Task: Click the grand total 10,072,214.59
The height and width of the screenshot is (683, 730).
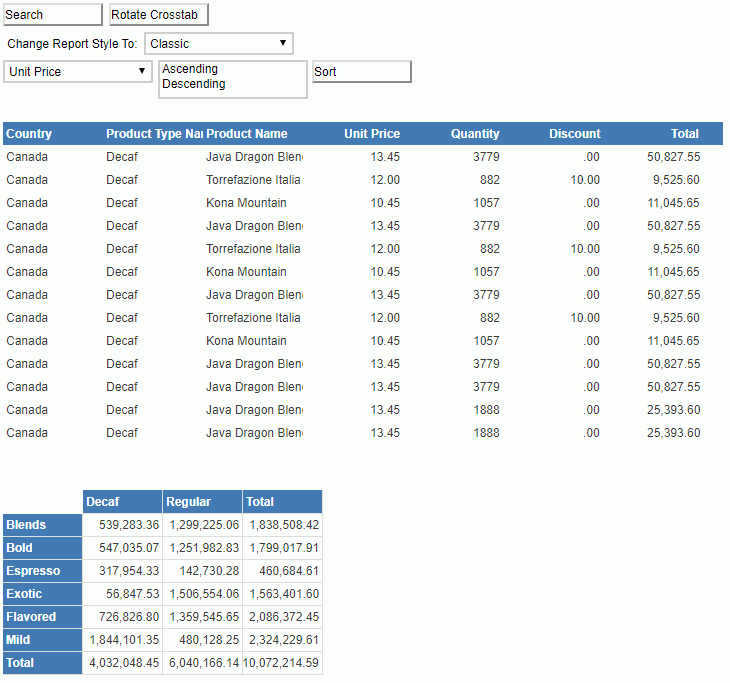Action: [x=281, y=663]
